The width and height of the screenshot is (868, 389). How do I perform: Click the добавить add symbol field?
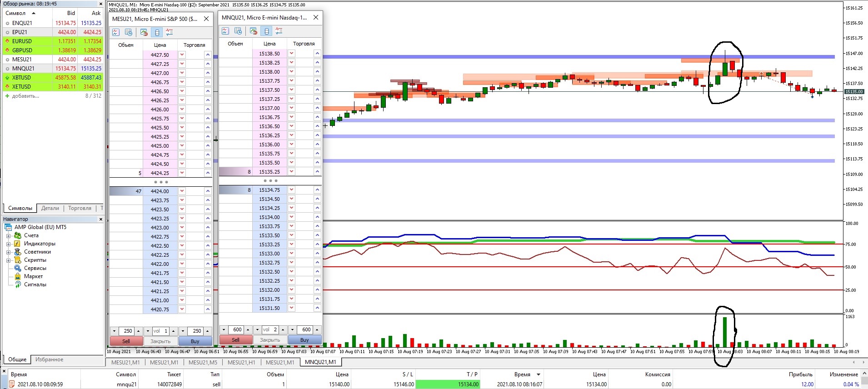(26, 96)
